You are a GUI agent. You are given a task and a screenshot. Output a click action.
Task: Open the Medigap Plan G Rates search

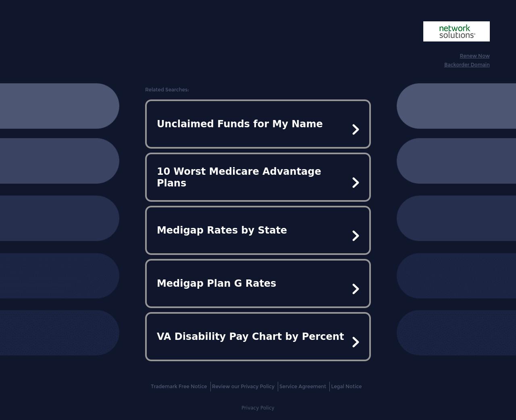[216, 283]
